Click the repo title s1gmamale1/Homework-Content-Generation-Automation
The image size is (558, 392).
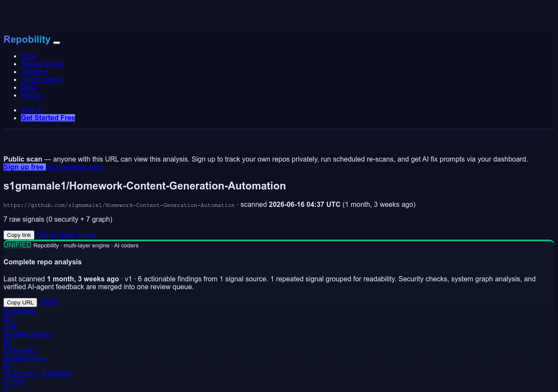pyautogui.click(x=145, y=186)
